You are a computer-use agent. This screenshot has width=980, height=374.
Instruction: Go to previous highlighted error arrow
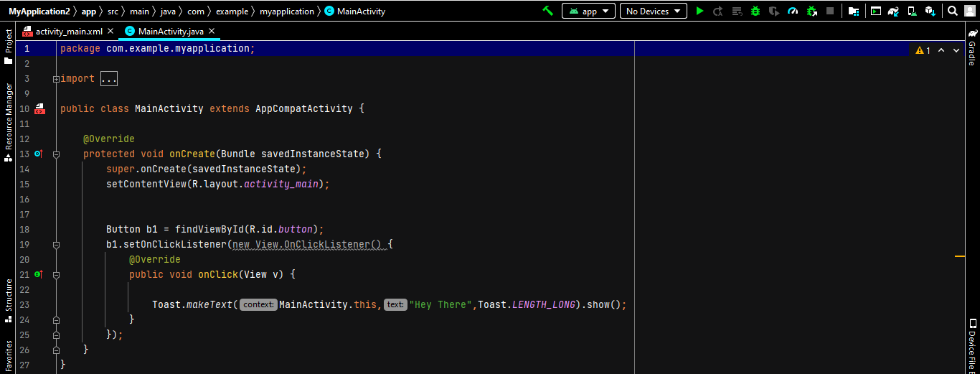click(941, 50)
